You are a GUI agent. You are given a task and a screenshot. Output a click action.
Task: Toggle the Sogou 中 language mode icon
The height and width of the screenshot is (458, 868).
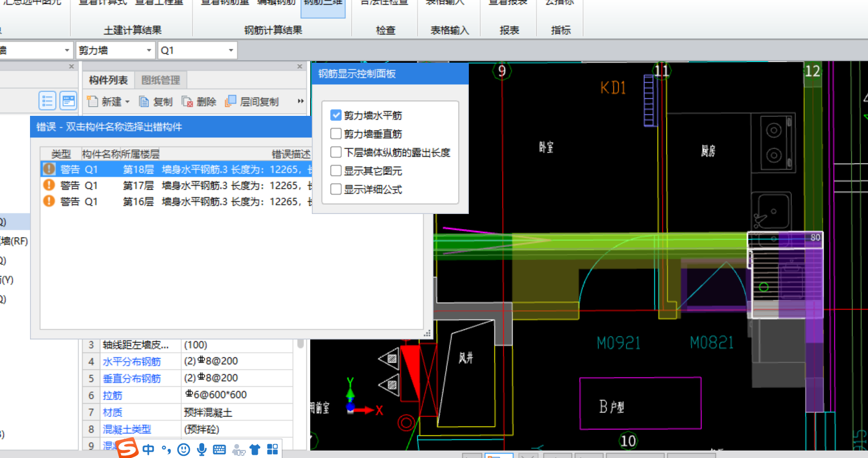click(148, 449)
